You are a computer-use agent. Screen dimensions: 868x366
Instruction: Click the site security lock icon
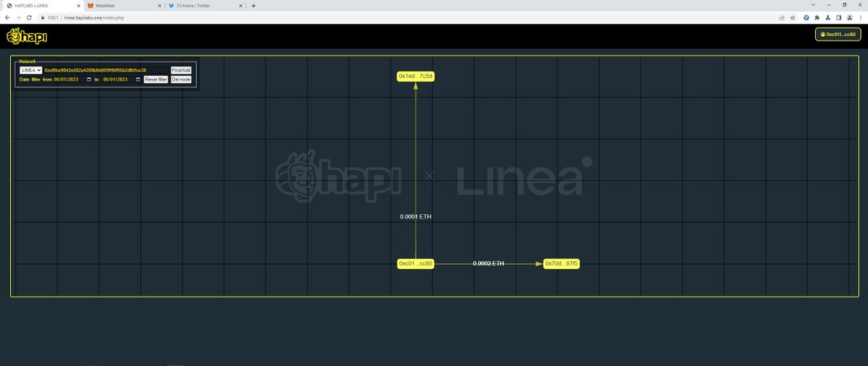coord(43,17)
